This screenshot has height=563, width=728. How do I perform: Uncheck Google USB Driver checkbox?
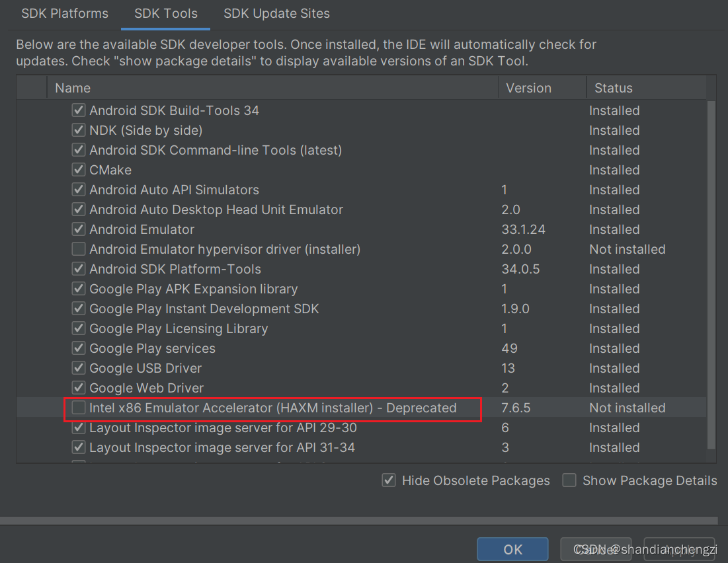(x=79, y=368)
